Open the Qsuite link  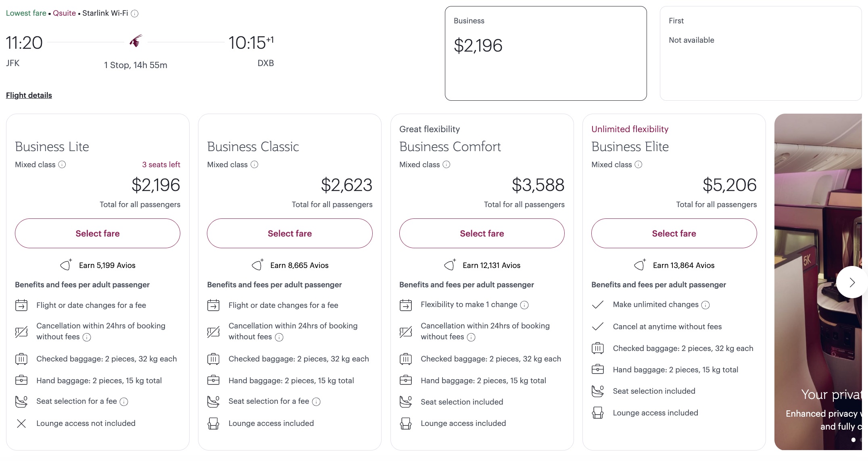pos(64,13)
